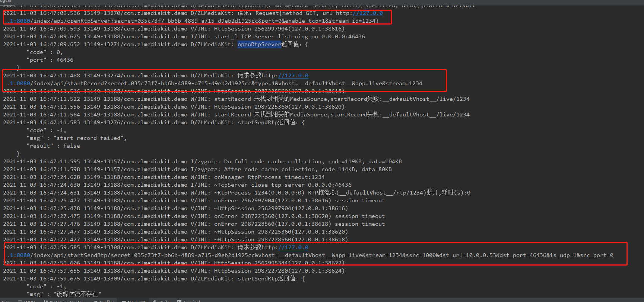Click the 'startSendRtp返回值' line at 16:47:59.675
644x302 pixels.
154,279
